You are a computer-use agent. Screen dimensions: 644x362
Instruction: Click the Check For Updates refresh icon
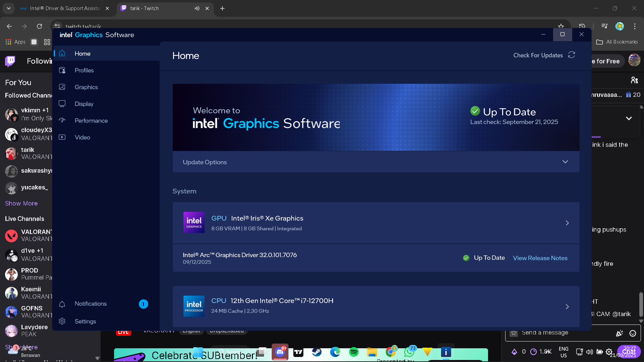pyautogui.click(x=572, y=55)
